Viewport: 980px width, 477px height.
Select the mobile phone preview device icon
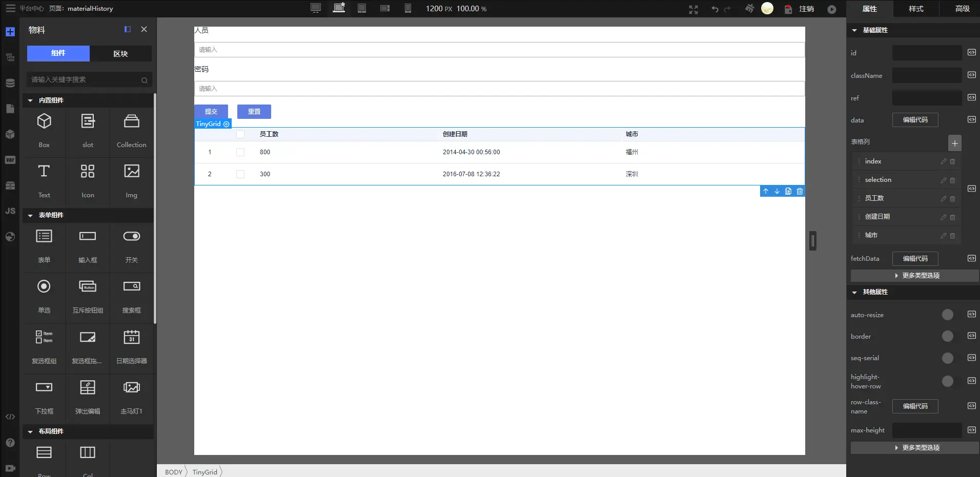click(x=407, y=8)
